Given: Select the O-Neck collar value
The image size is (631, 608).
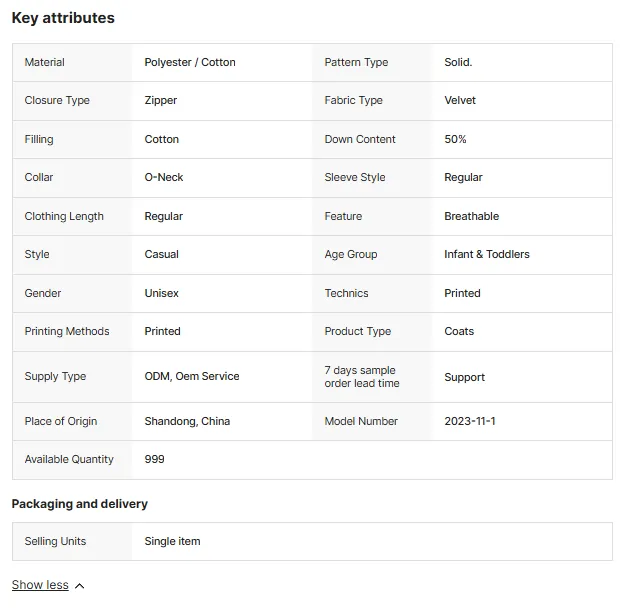Looking at the screenshot, I should (164, 177).
